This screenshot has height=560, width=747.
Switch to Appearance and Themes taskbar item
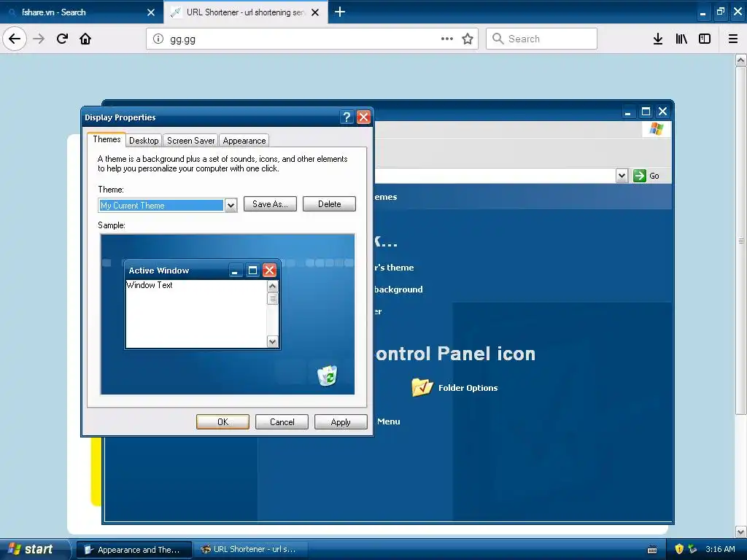[134, 550]
